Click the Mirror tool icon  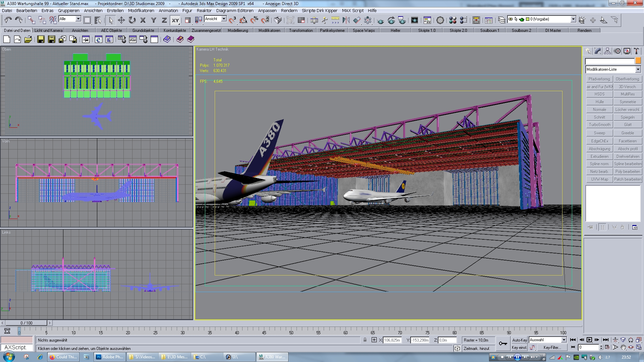click(346, 20)
